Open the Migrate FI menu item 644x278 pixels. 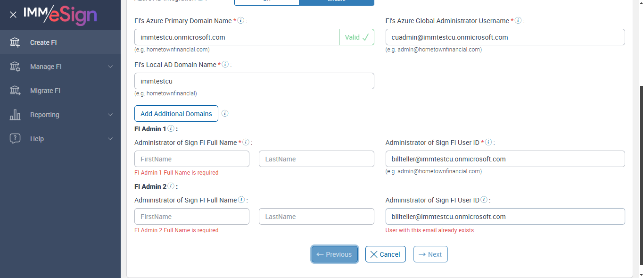coord(45,91)
